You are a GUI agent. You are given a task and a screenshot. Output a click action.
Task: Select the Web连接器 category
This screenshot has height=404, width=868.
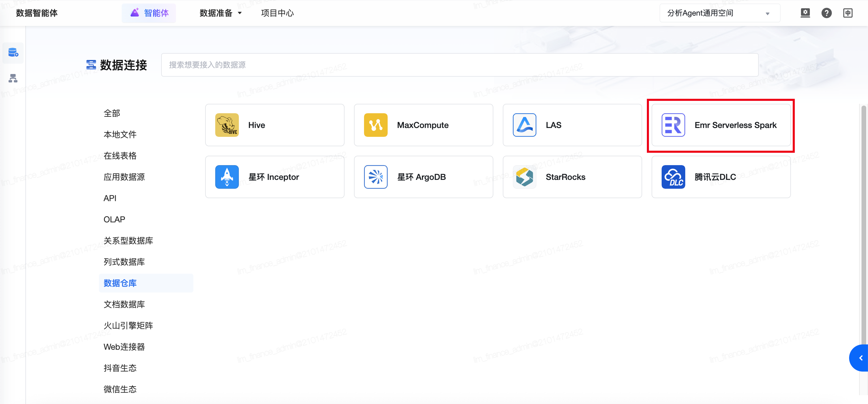click(124, 347)
